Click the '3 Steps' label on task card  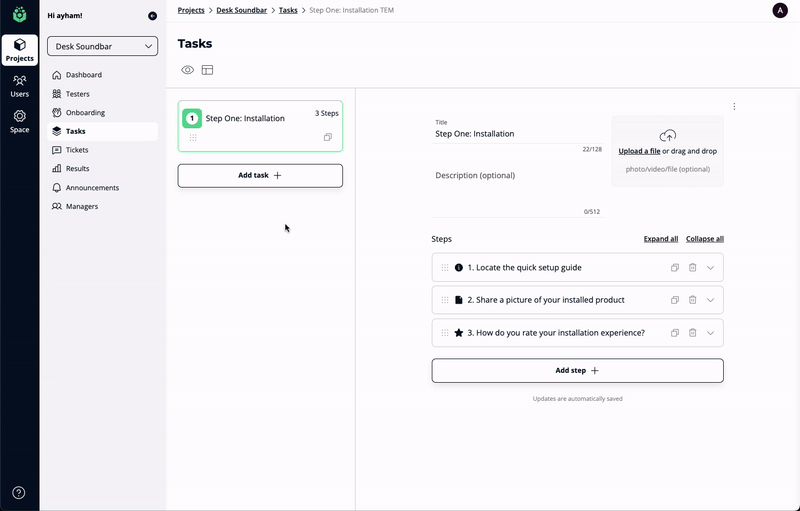pyautogui.click(x=327, y=114)
